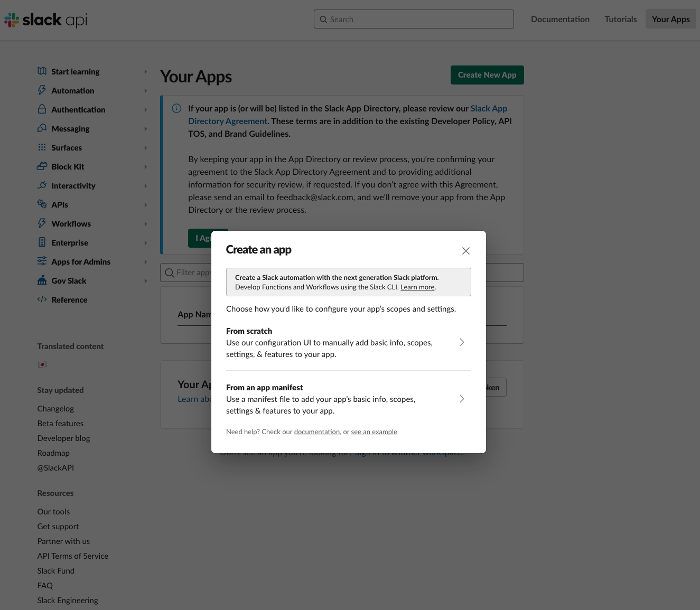Open the Block Kit sidebar item
The image size is (700, 610).
(x=68, y=166)
